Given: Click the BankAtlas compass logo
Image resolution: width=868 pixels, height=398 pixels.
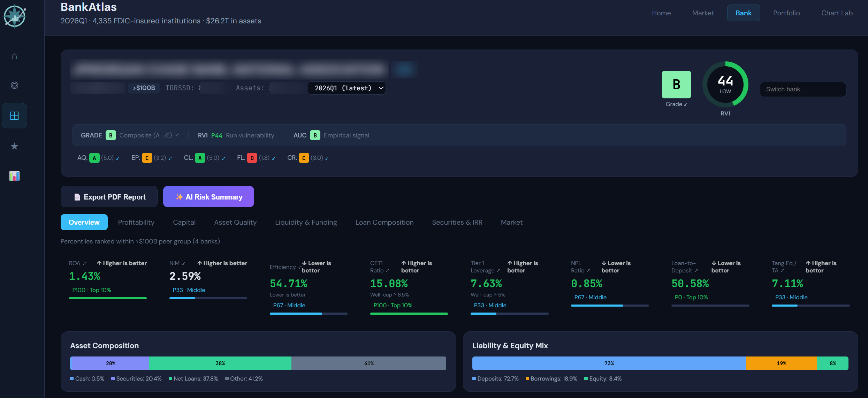Looking at the screenshot, I should (x=14, y=16).
